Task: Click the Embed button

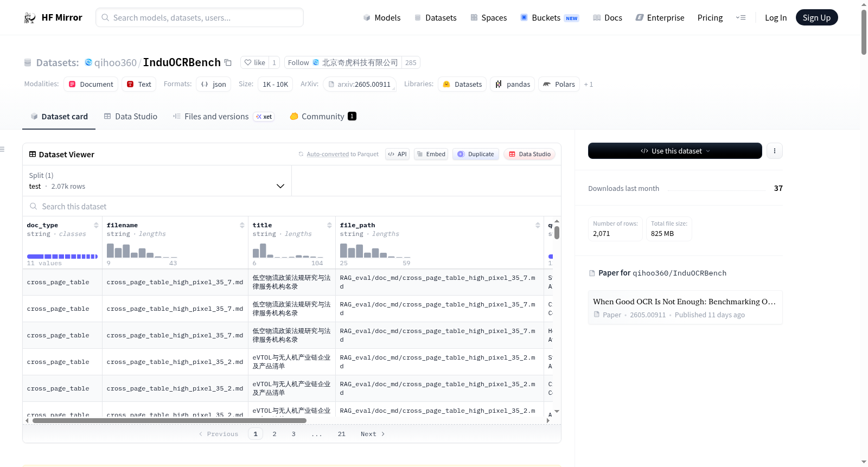Action: [x=431, y=155]
